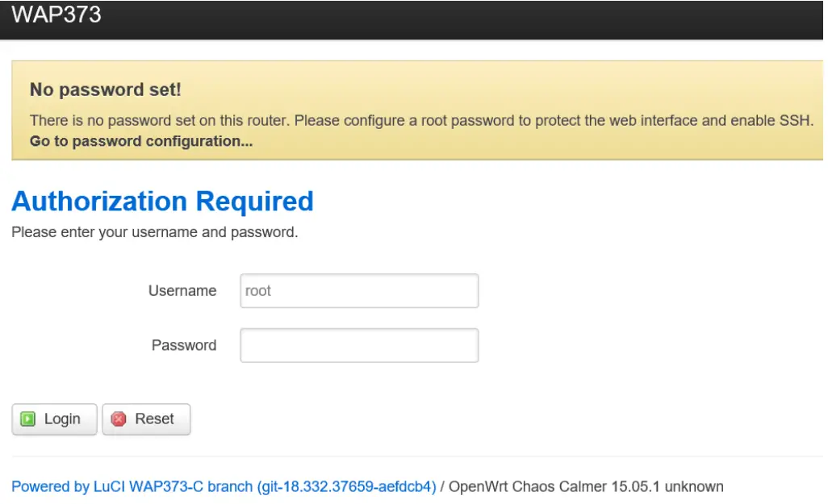Focus the Username input field

[359, 291]
